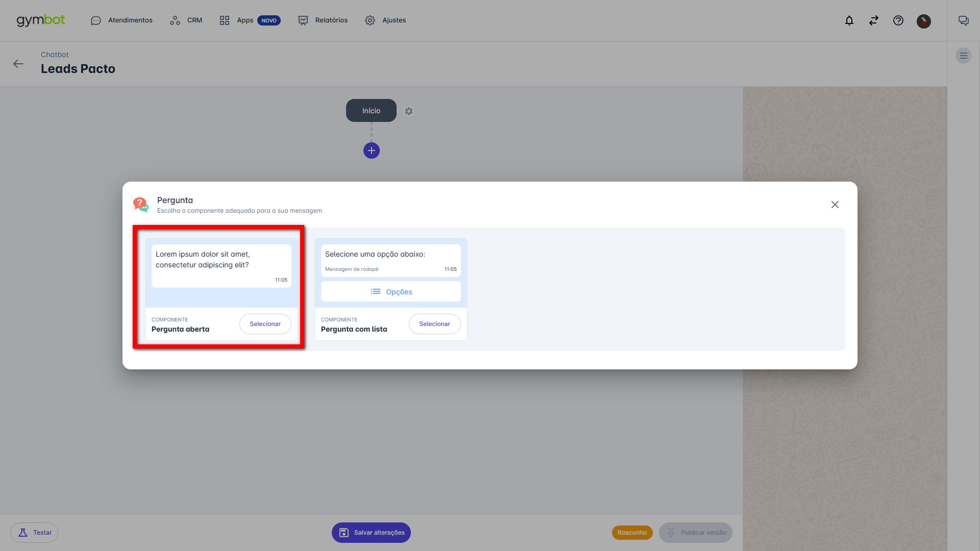
Task: Open the Relatórios menu
Action: [x=323, y=20]
